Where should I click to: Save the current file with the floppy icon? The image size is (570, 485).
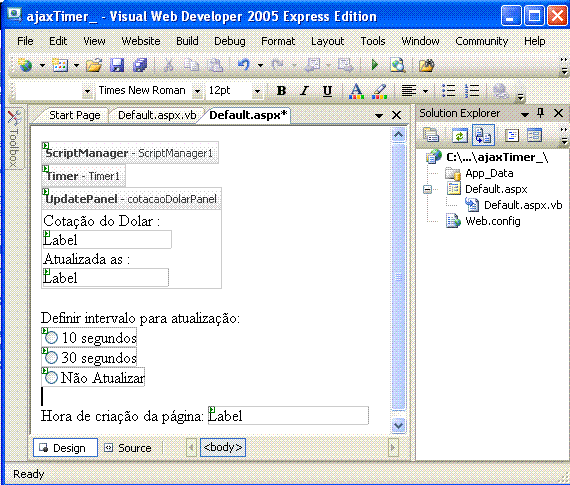point(117,66)
